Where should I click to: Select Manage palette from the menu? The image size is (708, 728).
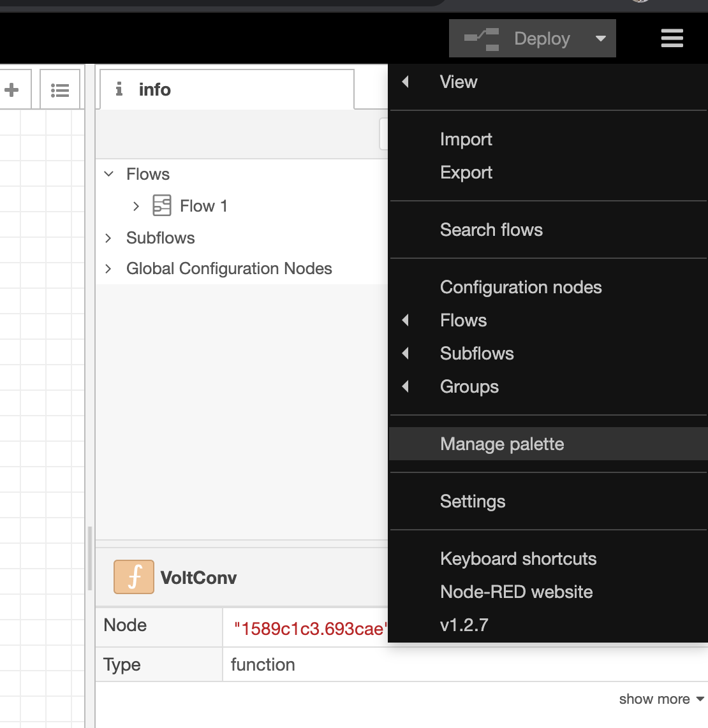[x=502, y=444]
